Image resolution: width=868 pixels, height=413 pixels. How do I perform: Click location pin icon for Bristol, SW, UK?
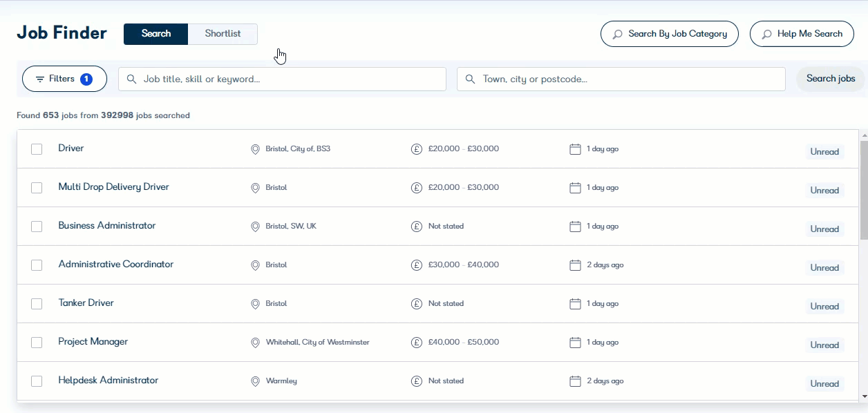pyautogui.click(x=255, y=227)
